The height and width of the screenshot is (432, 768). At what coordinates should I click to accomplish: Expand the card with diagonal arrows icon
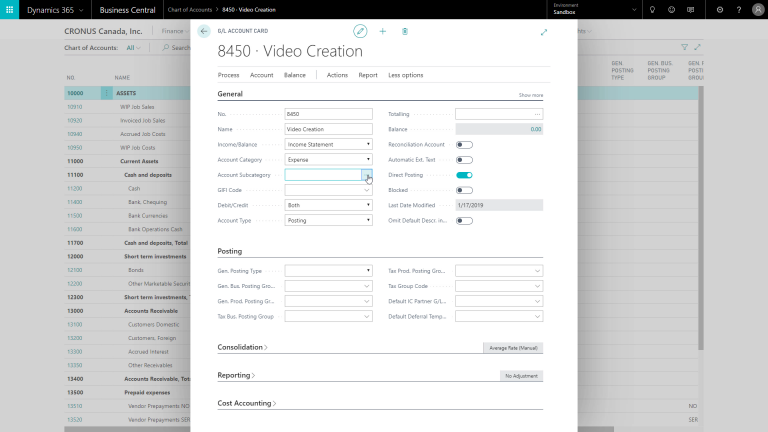coord(544,32)
